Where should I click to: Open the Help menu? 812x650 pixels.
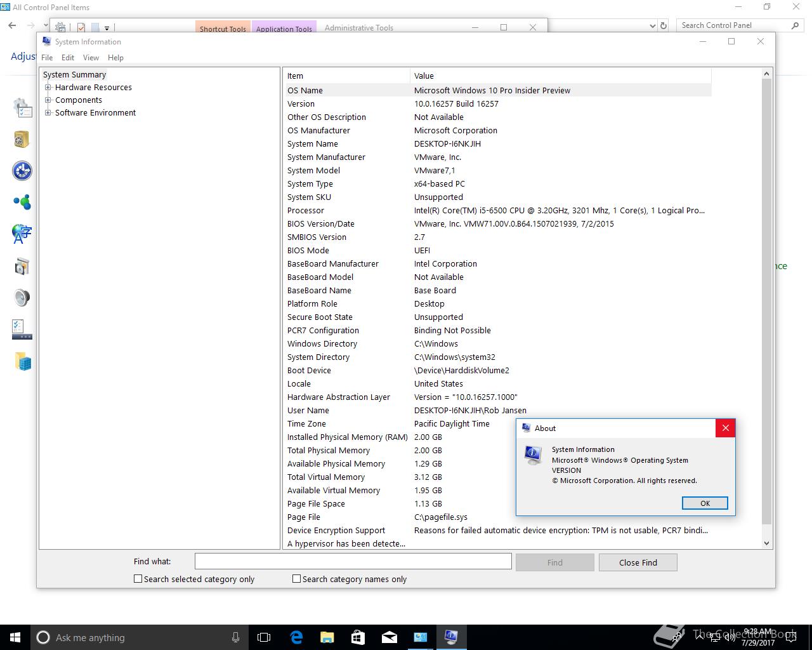(x=115, y=57)
